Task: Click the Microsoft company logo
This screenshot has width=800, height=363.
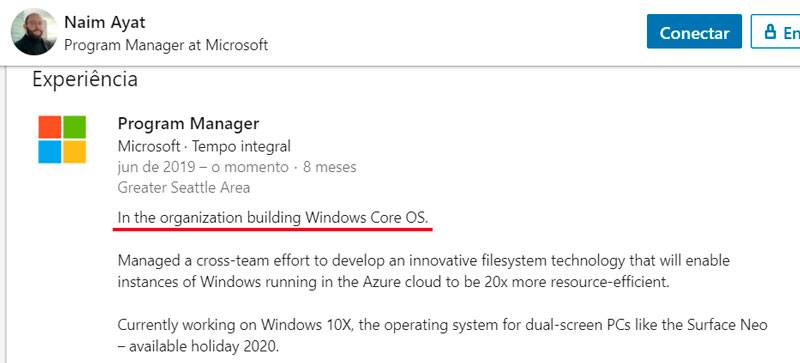Action: point(62,139)
